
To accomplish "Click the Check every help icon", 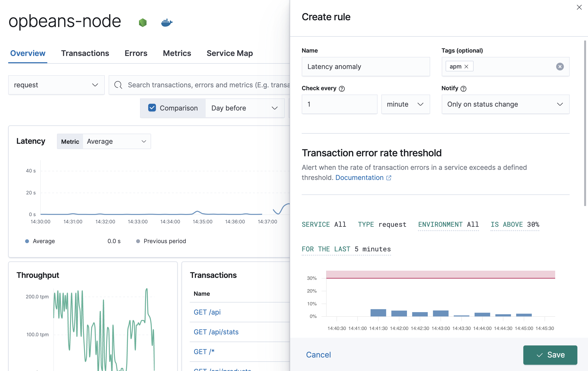I will click(342, 89).
